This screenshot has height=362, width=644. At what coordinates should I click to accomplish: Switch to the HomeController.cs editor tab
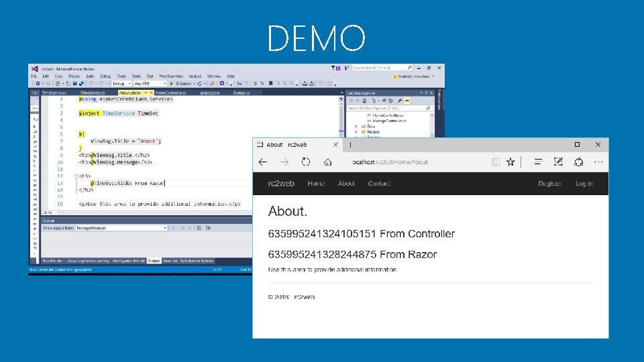[x=170, y=93]
